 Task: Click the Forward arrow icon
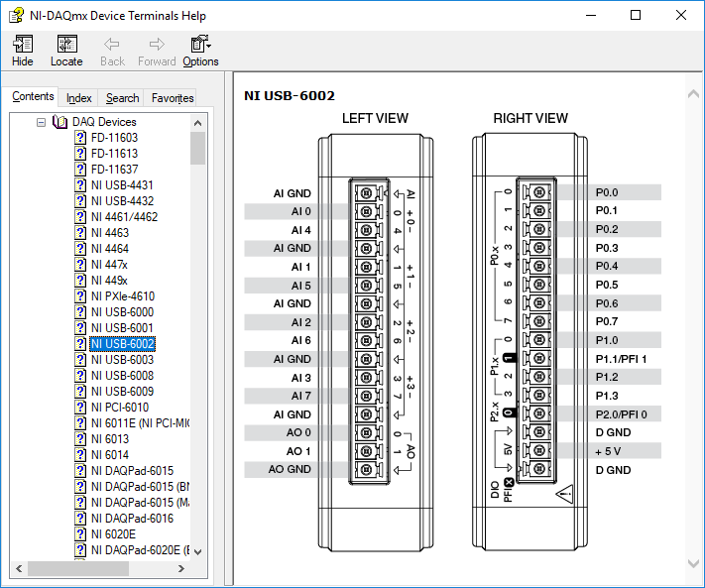(x=157, y=44)
